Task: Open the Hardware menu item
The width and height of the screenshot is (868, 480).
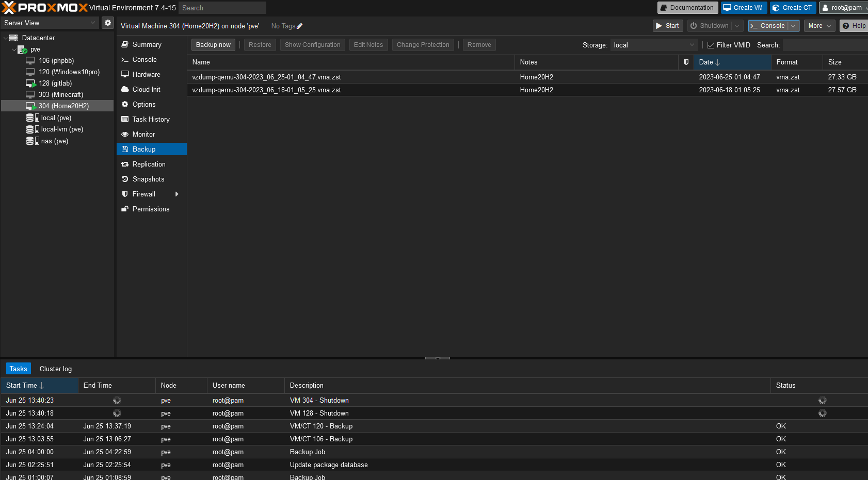Action: coord(152,74)
